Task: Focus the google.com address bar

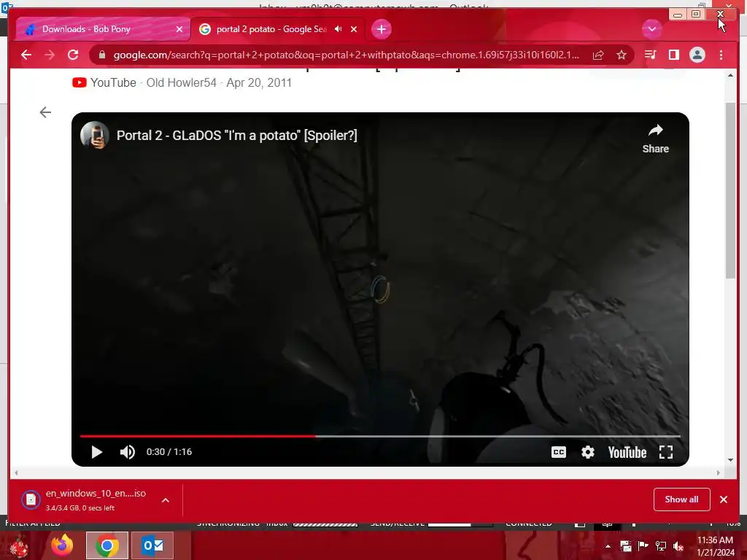Action: [x=346, y=55]
